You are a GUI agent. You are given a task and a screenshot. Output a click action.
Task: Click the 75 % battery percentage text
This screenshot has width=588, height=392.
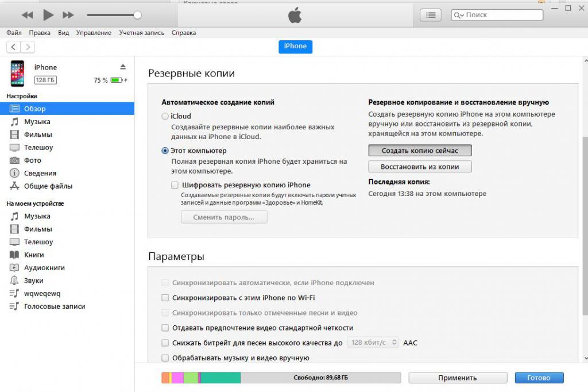pyautogui.click(x=100, y=80)
